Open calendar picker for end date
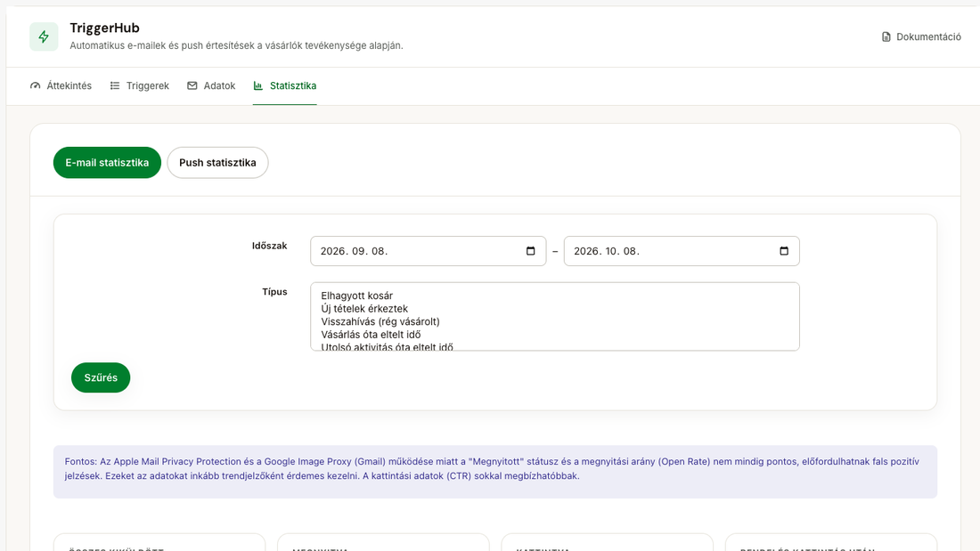This screenshot has height=551, width=980. [x=784, y=251]
